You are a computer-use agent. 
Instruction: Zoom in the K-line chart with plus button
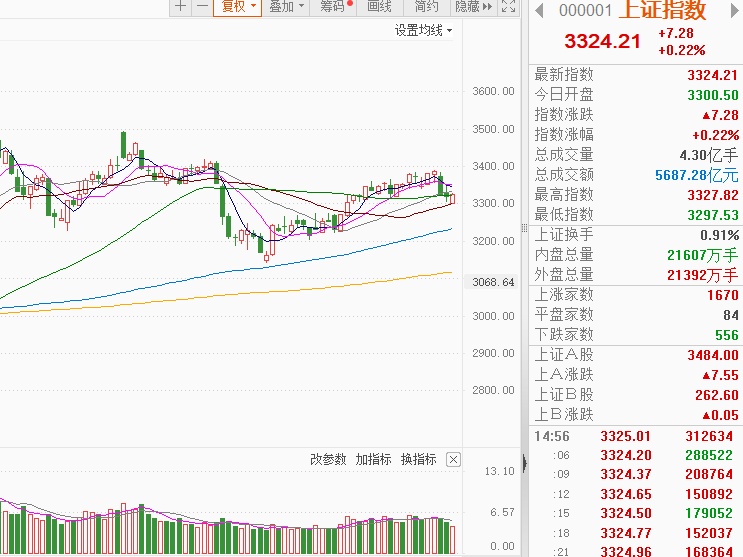click(x=181, y=7)
